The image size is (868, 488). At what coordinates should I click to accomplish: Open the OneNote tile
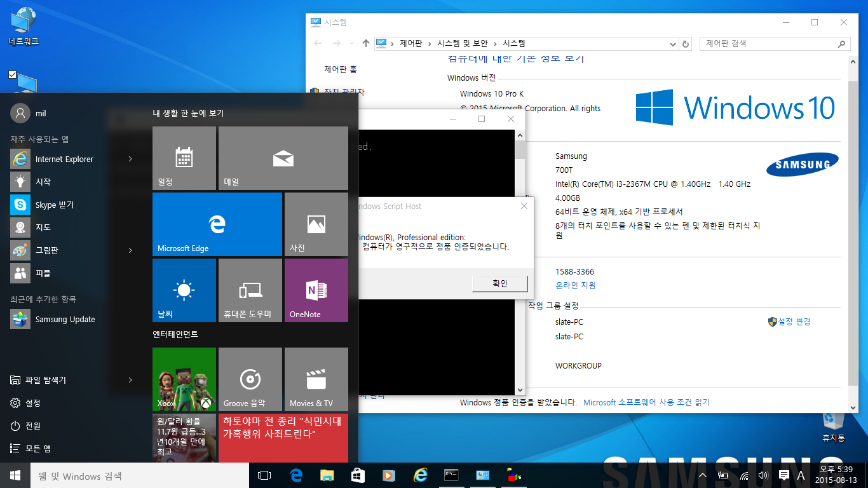click(316, 290)
